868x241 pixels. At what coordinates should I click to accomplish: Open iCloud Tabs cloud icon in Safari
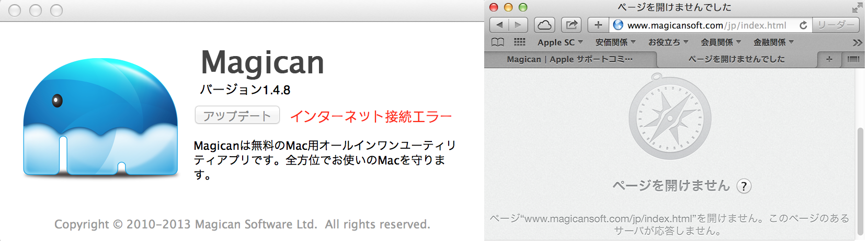click(x=544, y=25)
